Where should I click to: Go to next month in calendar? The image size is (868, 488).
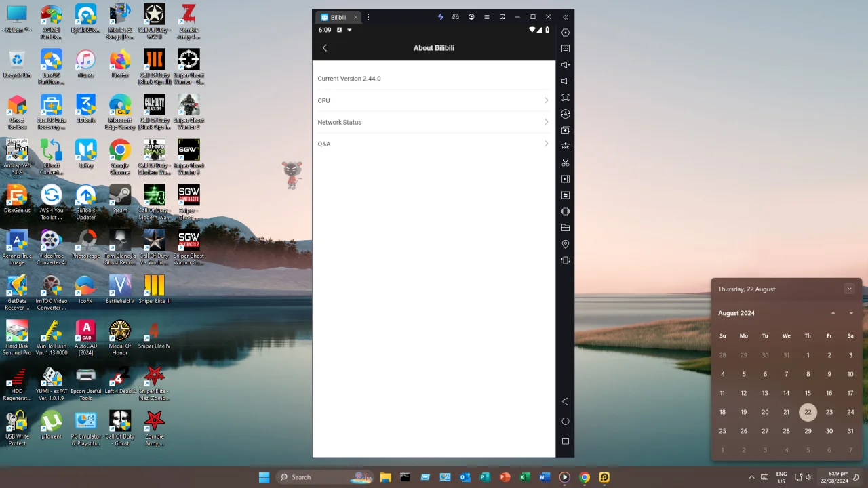(x=851, y=313)
